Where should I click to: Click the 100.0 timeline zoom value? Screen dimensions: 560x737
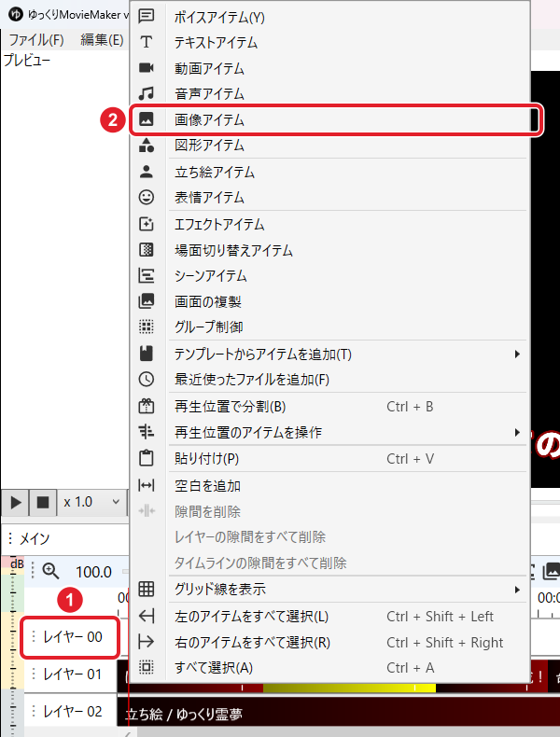[93, 572]
